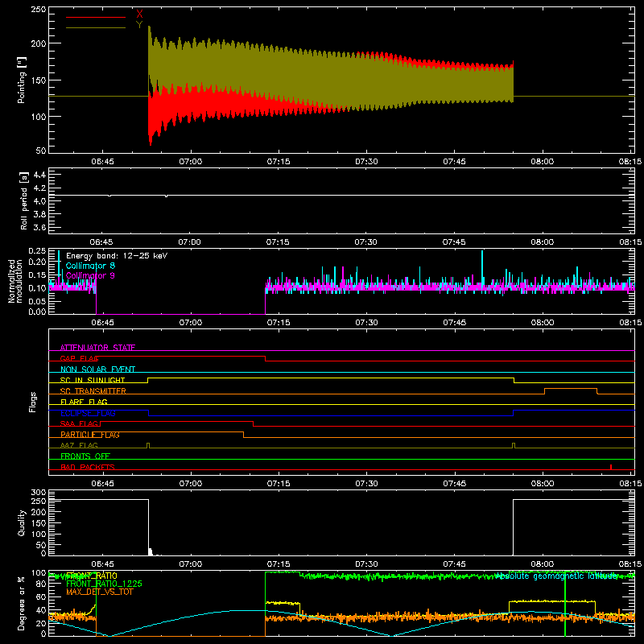Click the FLARE_FLAG label
This screenshot has height=644, width=644.
click(x=84, y=402)
